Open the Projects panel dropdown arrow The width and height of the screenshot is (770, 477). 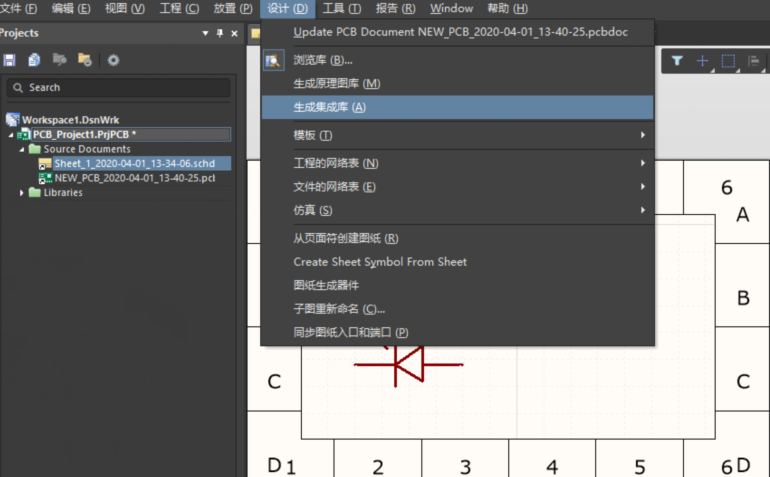(205, 33)
